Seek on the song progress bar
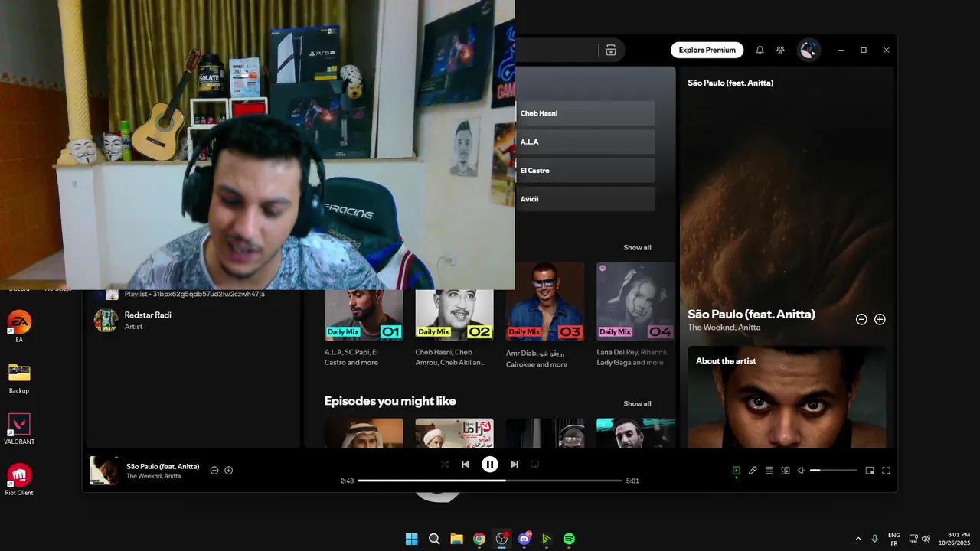 click(490, 481)
